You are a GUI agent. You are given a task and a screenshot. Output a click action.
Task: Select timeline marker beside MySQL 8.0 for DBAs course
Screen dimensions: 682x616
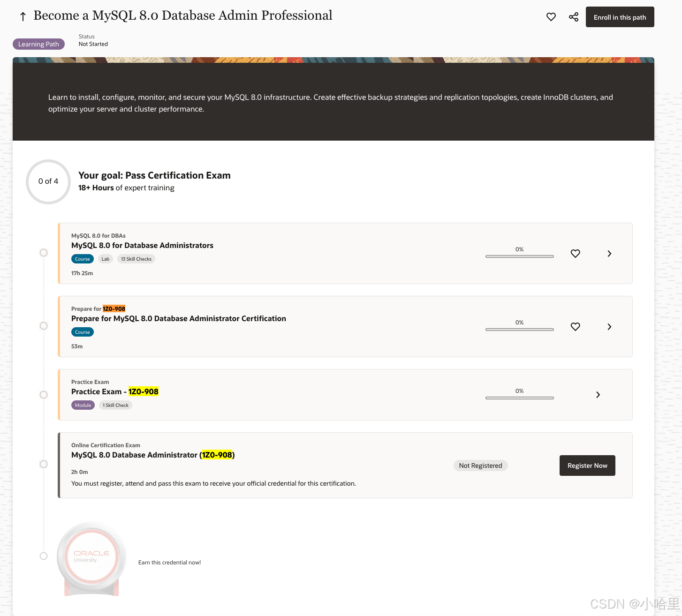click(x=44, y=253)
